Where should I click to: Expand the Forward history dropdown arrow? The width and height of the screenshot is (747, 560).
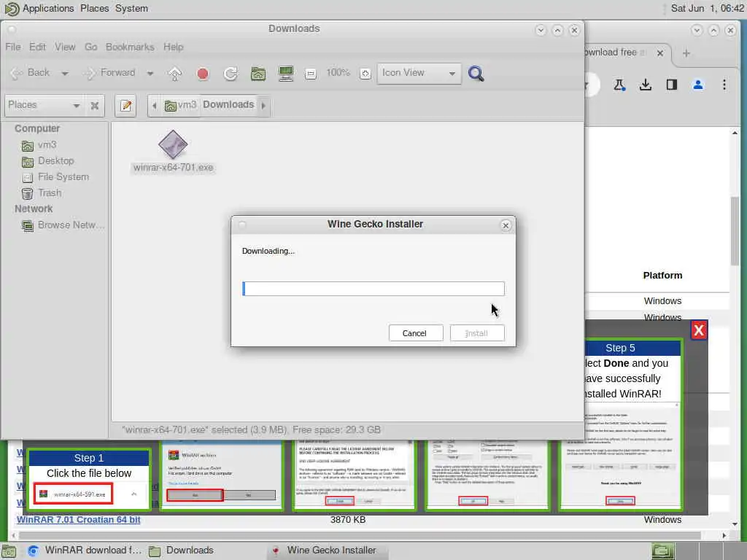tap(150, 74)
